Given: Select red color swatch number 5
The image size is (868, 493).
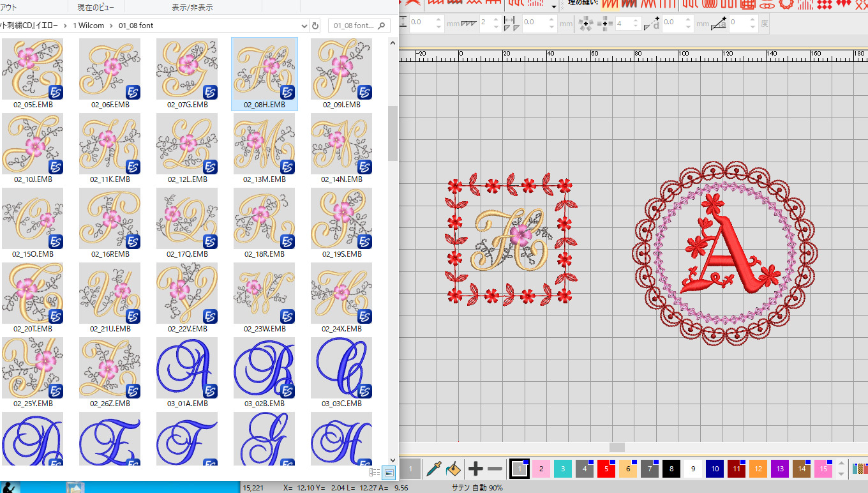Looking at the screenshot, I should tap(606, 469).
